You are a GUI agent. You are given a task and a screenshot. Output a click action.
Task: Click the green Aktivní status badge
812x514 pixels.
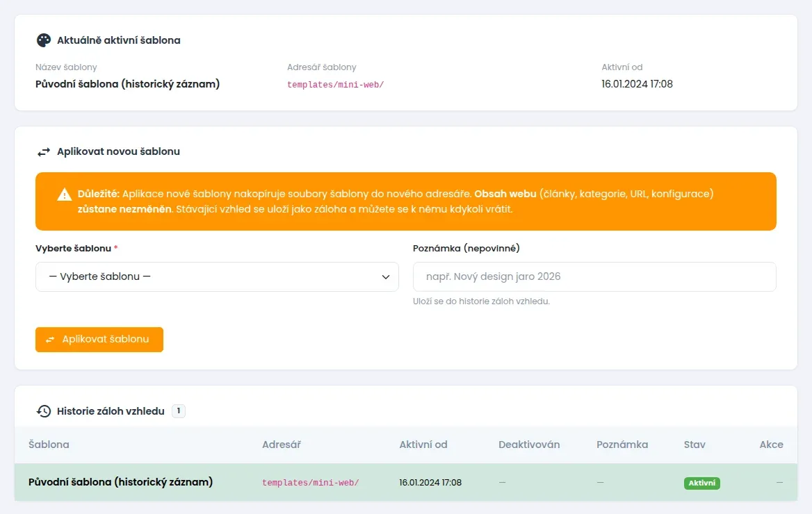(x=701, y=483)
